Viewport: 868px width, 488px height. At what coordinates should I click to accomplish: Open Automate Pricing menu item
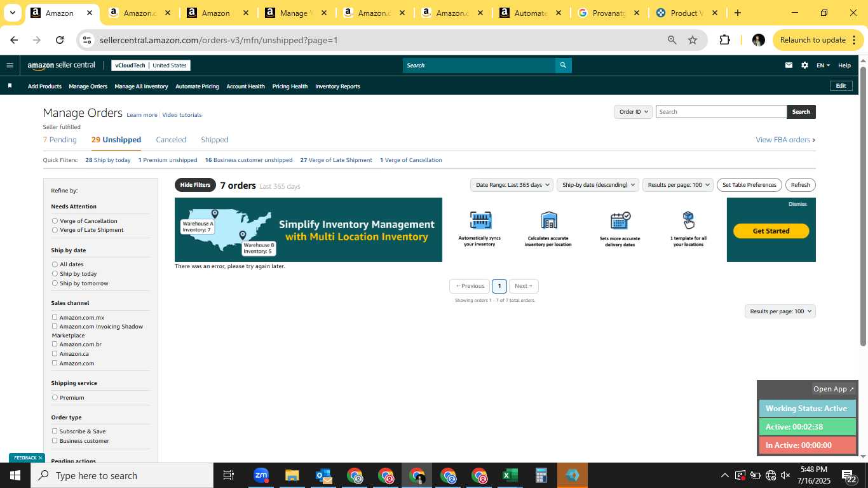click(197, 86)
